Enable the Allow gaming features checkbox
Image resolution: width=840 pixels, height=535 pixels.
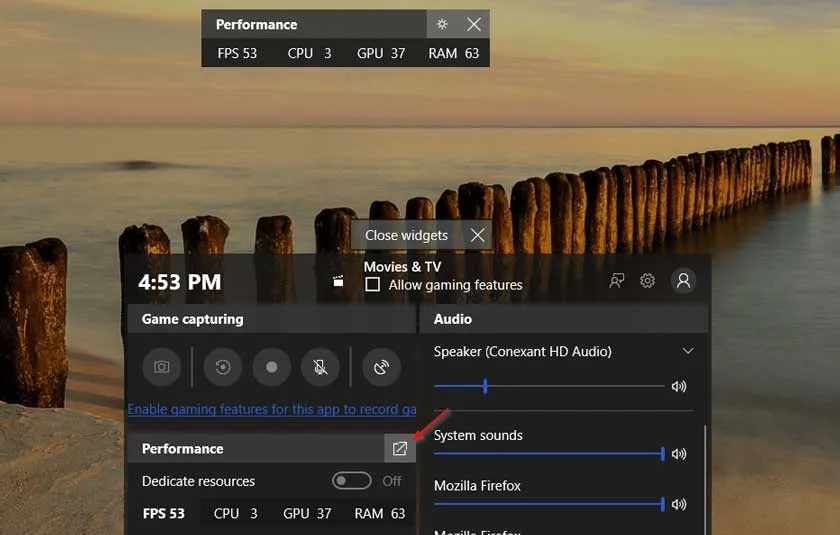pyautogui.click(x=372, y=285)
